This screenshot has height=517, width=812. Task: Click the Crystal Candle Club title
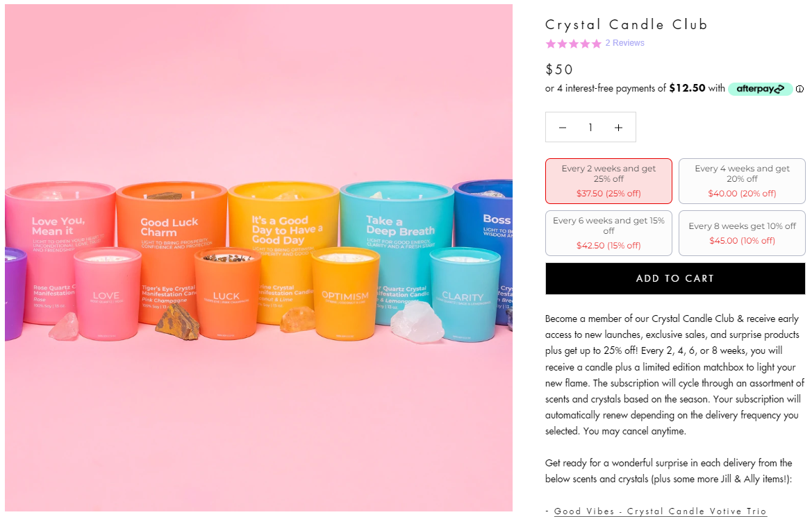(x=626, y=24)
